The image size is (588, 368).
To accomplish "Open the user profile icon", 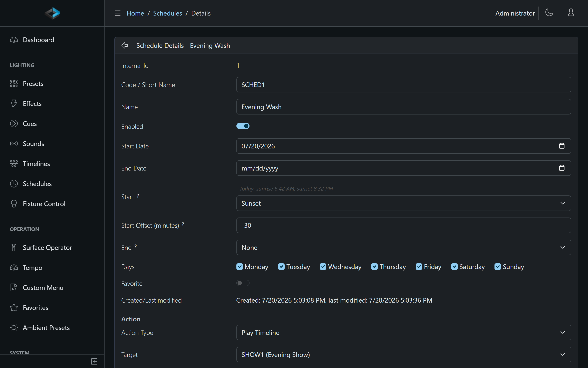I will 571,12.
